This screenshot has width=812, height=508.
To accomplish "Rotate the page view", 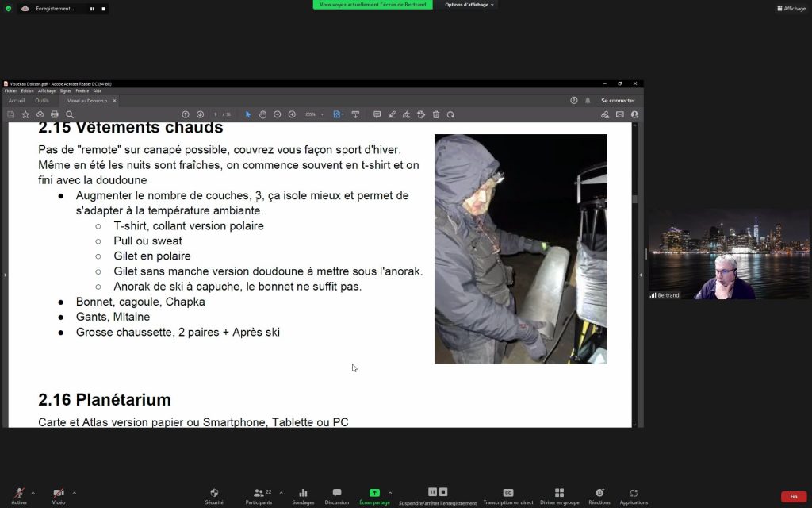I will coord(450,114).
